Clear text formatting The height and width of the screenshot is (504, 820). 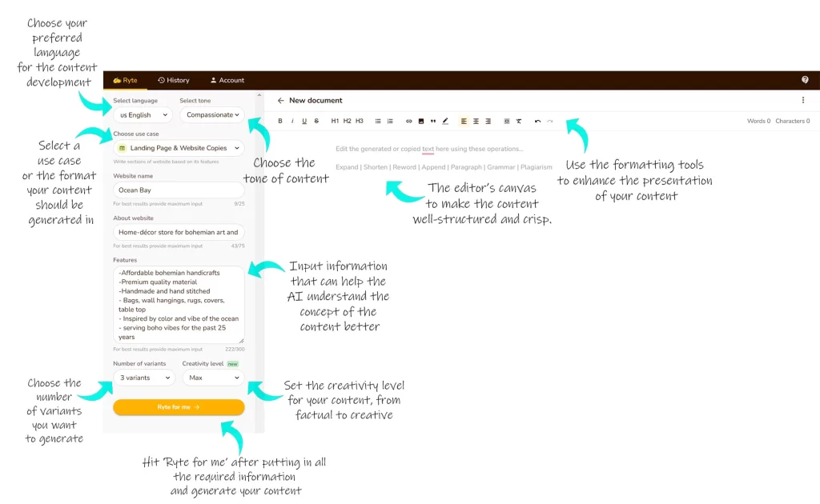click(x=519, y=121)
